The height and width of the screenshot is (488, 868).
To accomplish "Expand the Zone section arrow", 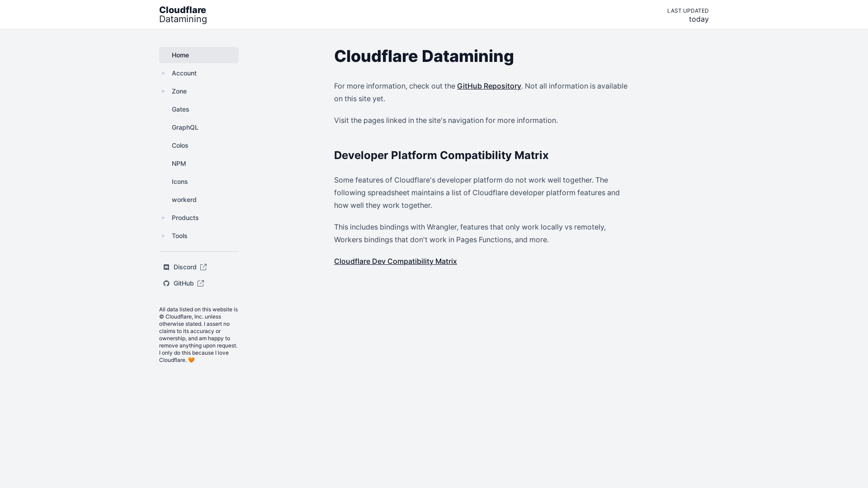I will click(x=164, y=91).
